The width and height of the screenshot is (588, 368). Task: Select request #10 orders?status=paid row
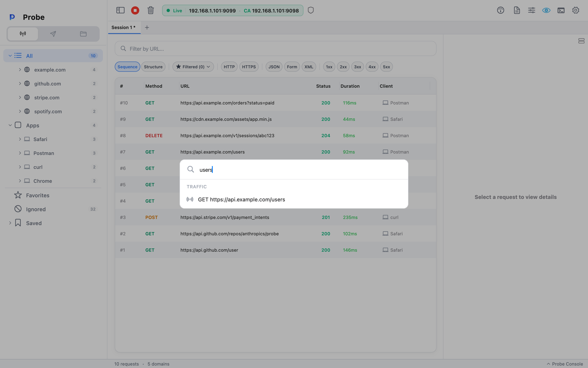pyautogui.click(x=276, y=103)
